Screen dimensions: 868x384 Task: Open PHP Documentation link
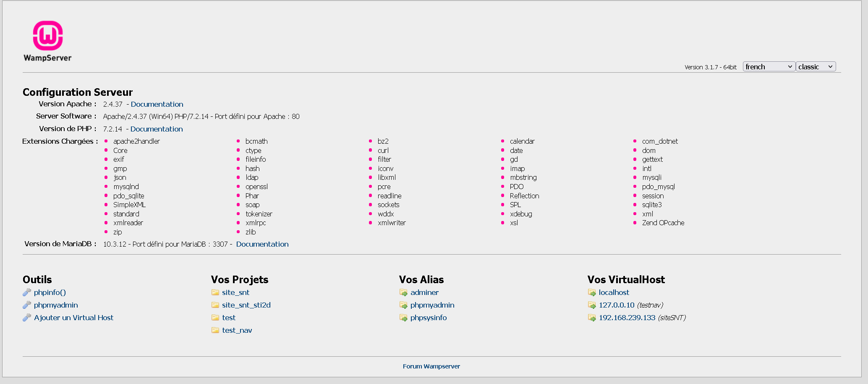point(157,129)
